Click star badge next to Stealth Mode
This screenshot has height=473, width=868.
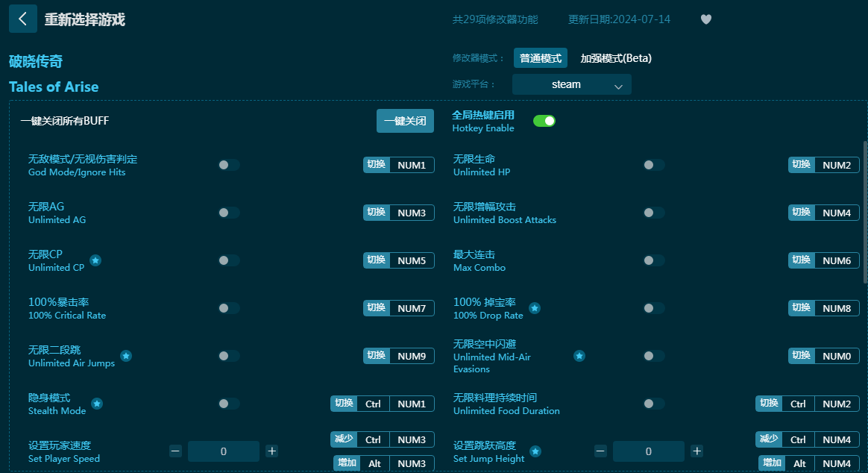tap(97, 403)
